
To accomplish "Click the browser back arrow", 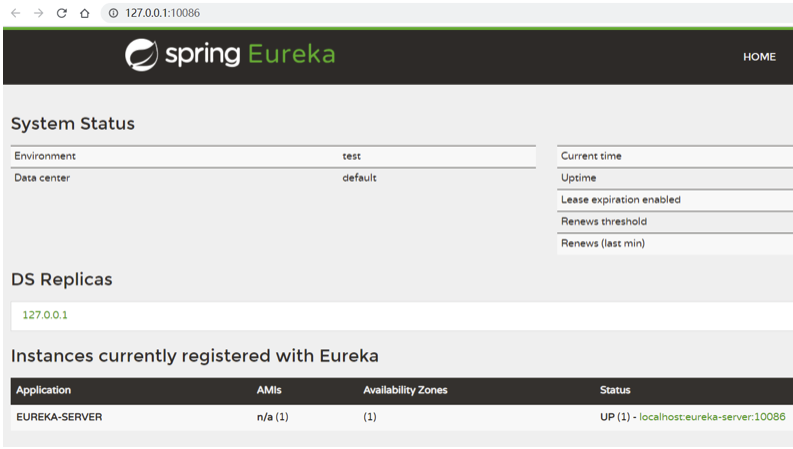I will tap(16, 13).
